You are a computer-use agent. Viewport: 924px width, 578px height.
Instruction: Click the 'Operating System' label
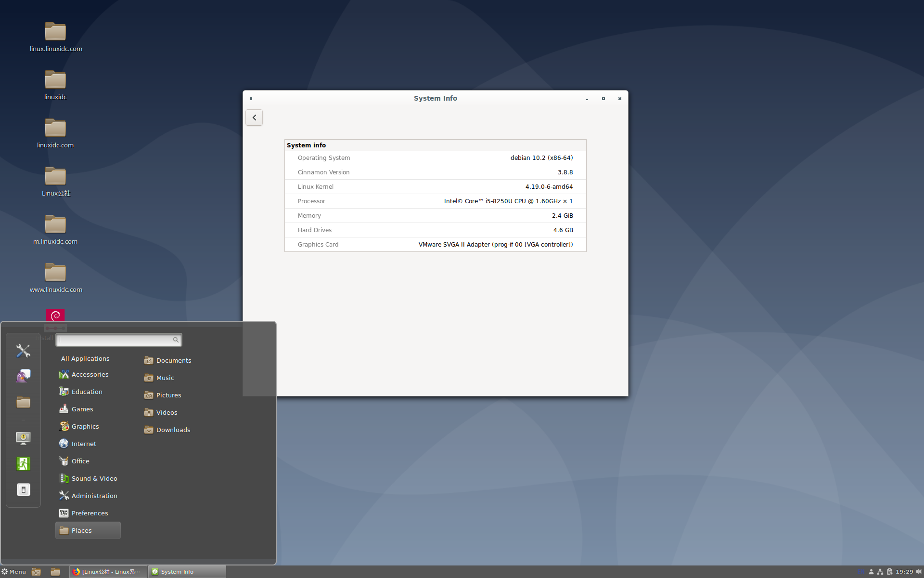(x=324, y=158)
